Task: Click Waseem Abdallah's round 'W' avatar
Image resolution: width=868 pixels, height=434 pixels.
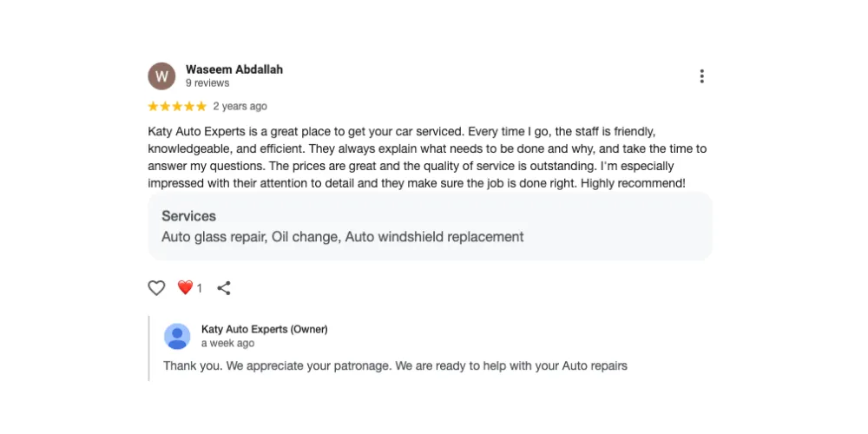Action: pyautogui.click(x=161, y=76)
